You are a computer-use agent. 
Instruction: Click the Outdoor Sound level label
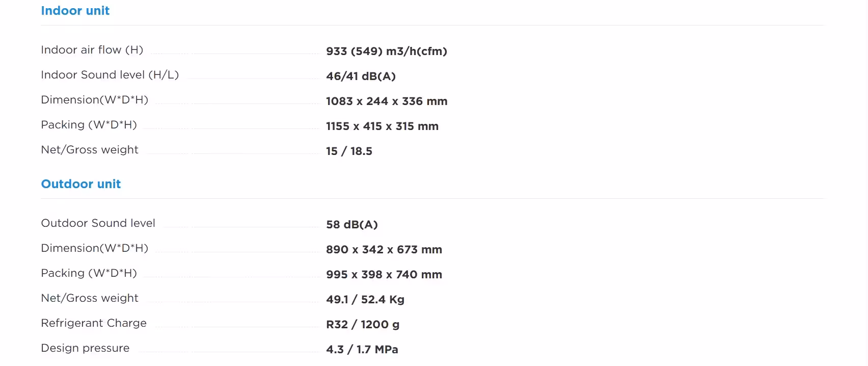[x=98, y=223]
